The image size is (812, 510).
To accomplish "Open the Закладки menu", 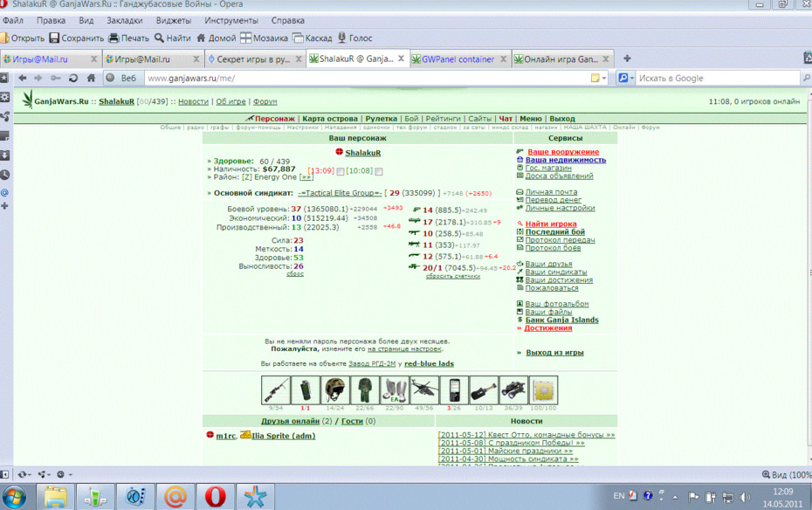I will coord(124,21).
